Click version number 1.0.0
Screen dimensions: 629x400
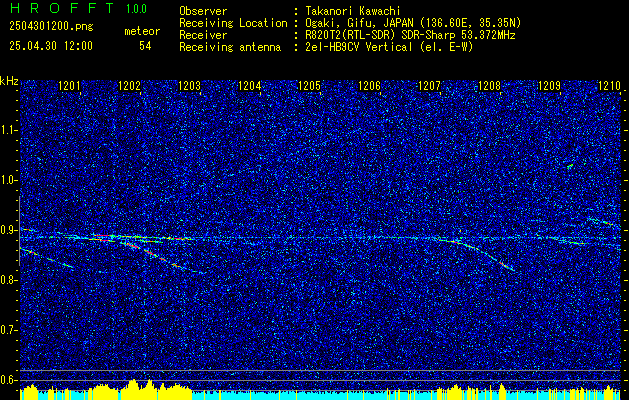136,9
